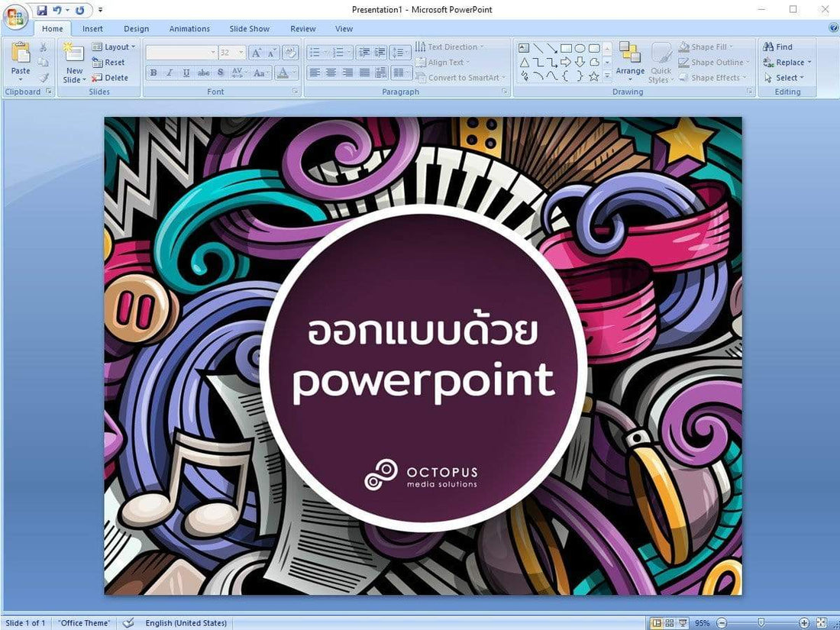The image size is (840, 630).
Task: Insert a text box shape from gallery
Action: tap(525, 47)
